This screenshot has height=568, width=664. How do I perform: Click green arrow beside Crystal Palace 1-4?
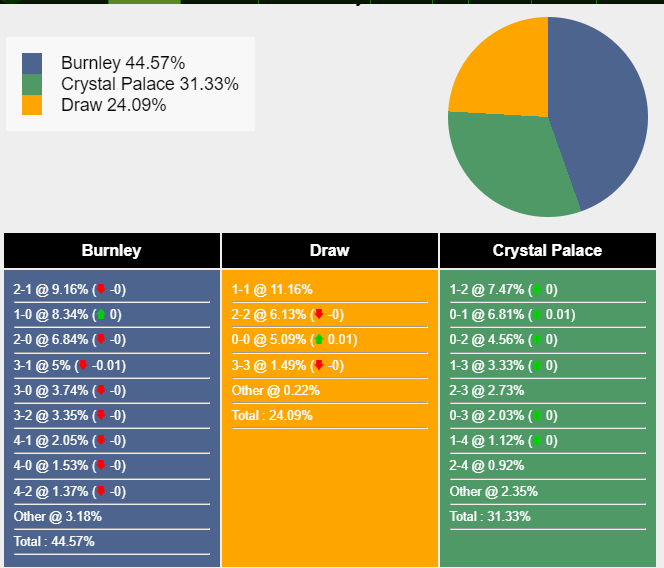pos(537,441)
